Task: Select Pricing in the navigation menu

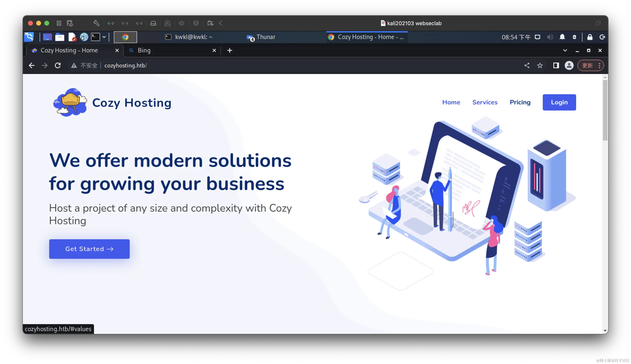Action: [x=520, y=102]
